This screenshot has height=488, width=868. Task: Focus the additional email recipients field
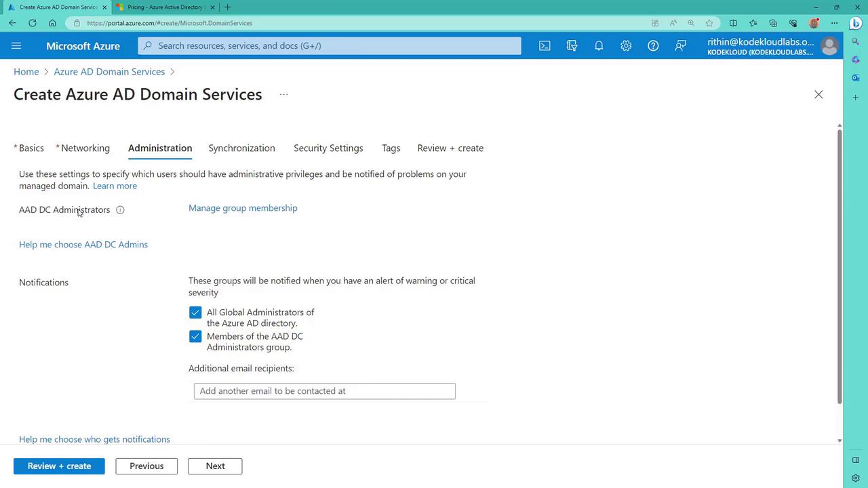click(x=325, y=391)
